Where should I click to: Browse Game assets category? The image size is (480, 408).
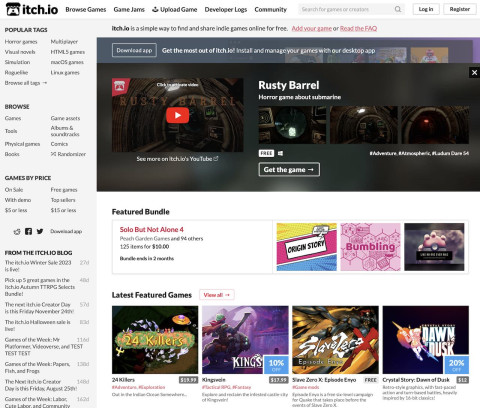[65, 118]
